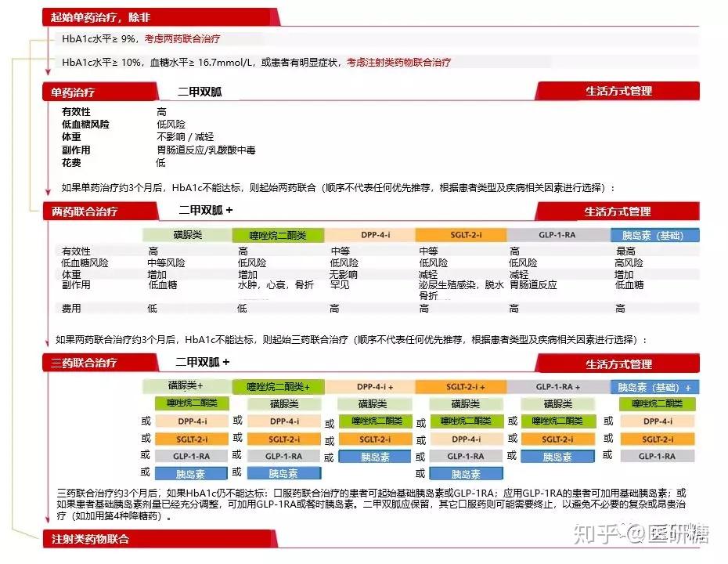The image size is (728, 564).
Task: Click the 磺脲类+ header in three-drug section
Action: (187, 386)
